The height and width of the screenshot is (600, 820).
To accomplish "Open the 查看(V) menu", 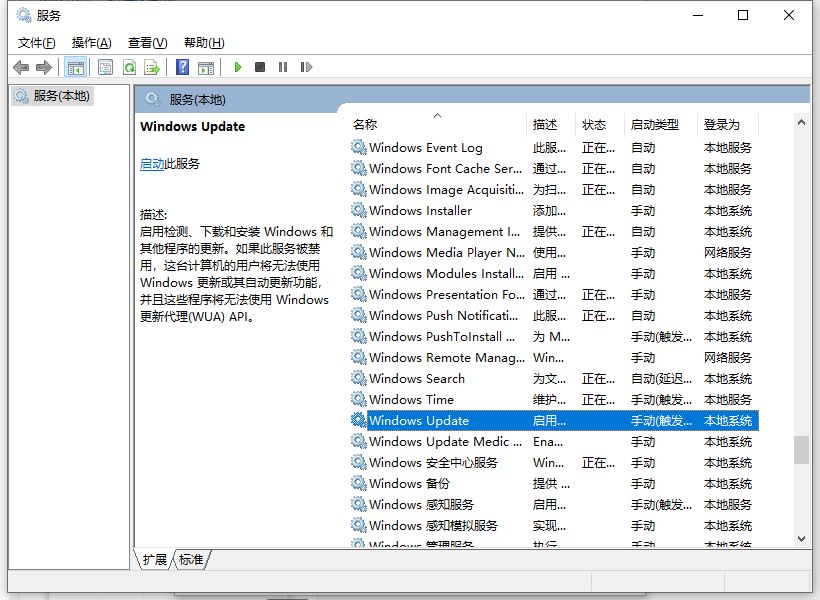I will [147, 42].
